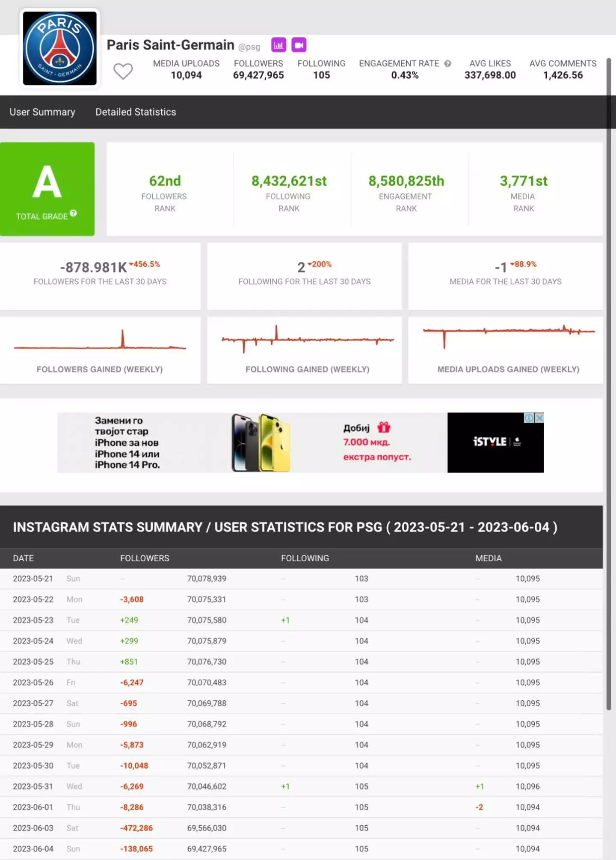The image size is (616, 860).
Task: Click the -138,065 followers change cell
Action: point(136,849)
